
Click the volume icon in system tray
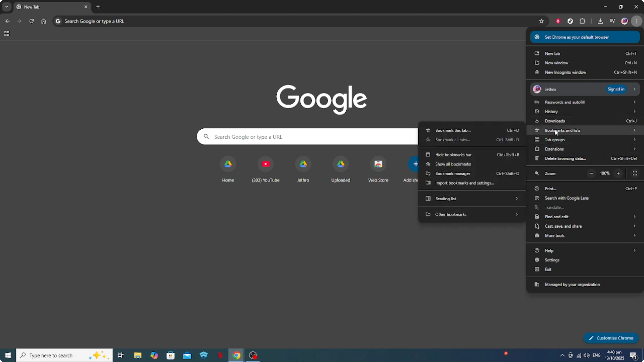point(587,355)
